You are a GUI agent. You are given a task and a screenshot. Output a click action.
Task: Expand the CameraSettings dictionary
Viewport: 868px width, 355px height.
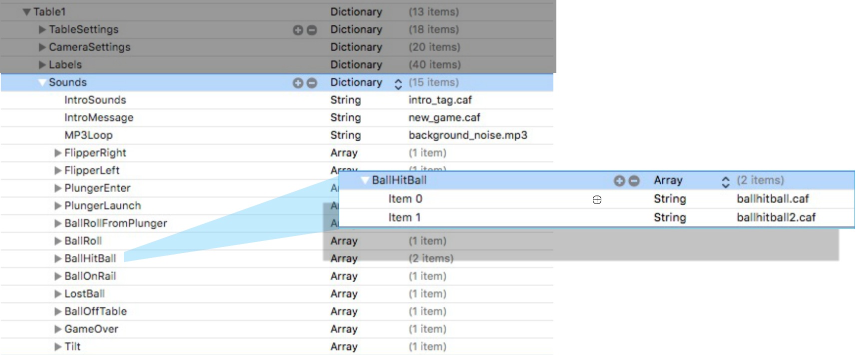tap(42, 47)
